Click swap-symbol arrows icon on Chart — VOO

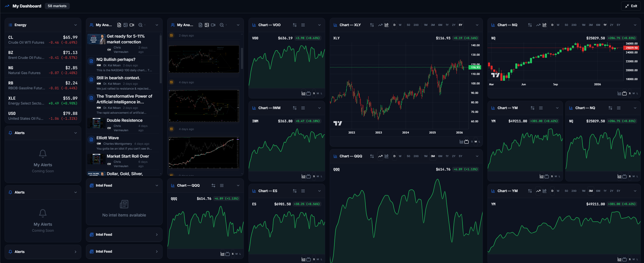[295, 25]
